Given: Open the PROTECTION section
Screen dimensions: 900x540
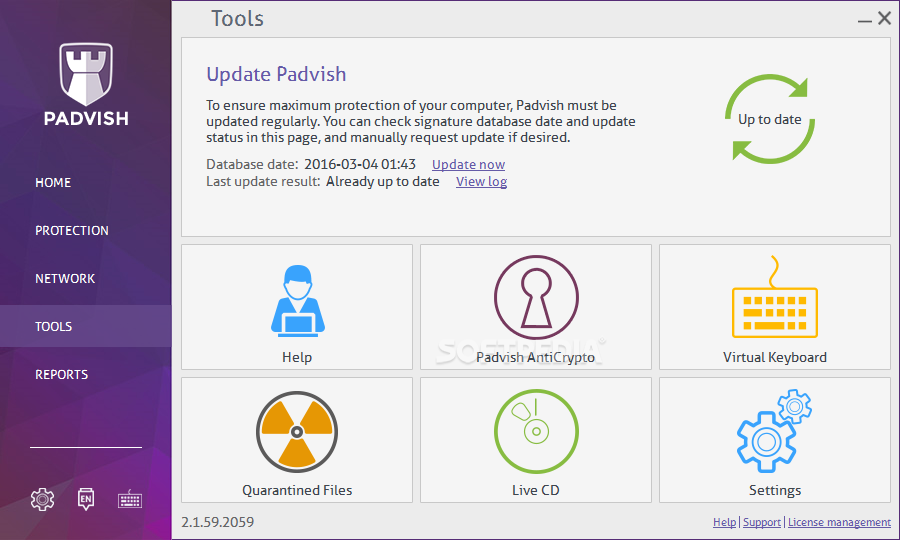Looking at the screenshot, I should 72,231.
